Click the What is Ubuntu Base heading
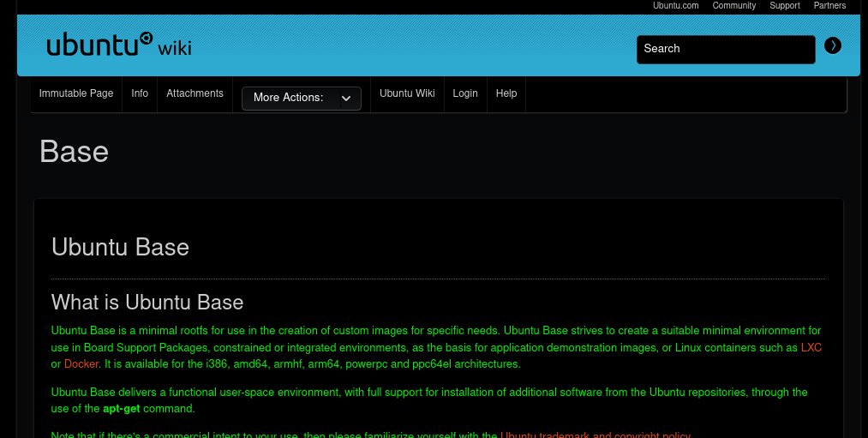Viewport: 868px width, 438px height. tap(147, 303)
